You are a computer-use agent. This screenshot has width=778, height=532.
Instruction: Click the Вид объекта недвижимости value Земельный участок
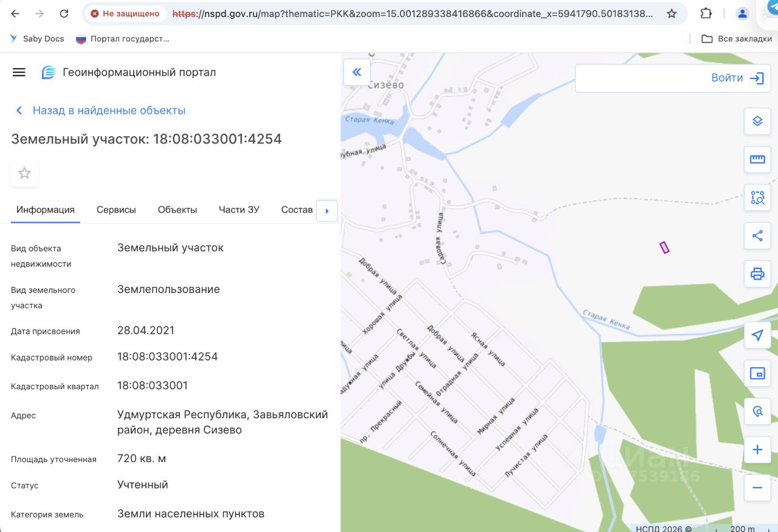pyautogui.click(x=171, y=248)
